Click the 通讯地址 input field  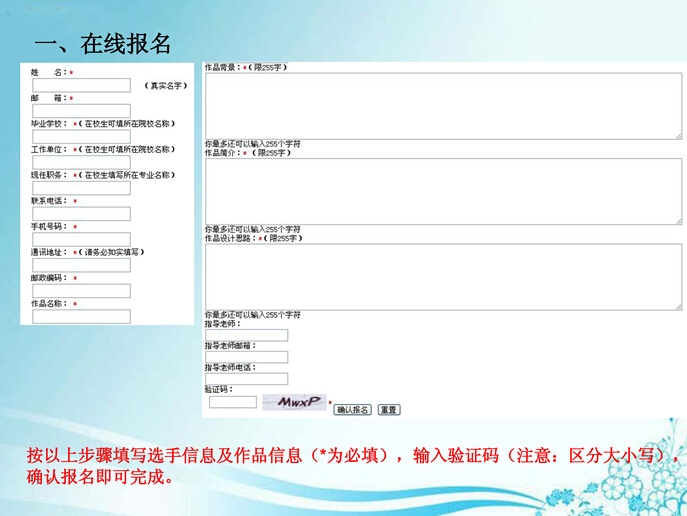[81, 265]
